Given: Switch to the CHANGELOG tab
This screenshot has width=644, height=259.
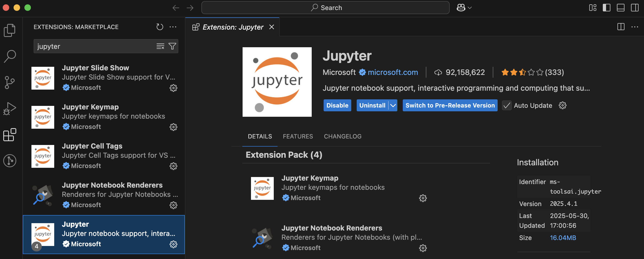Looking at the screenshot, I should 343,136.
